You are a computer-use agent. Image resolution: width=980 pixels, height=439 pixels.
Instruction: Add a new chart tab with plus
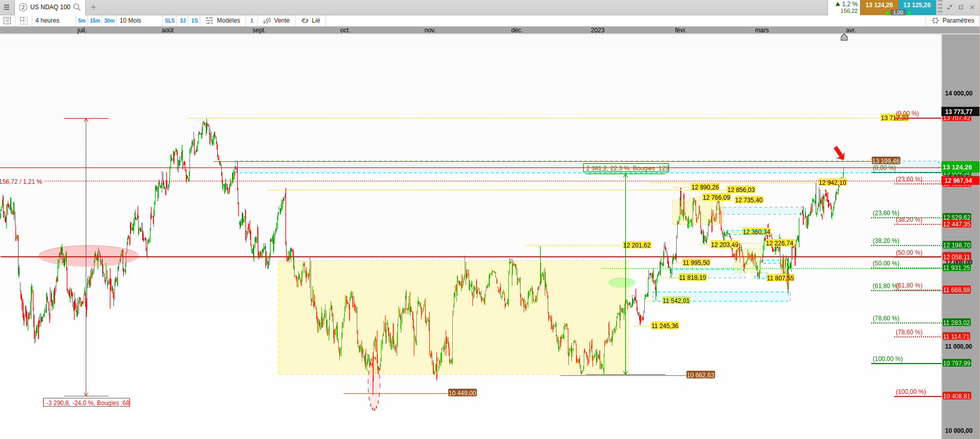click(x=93, y=7)
